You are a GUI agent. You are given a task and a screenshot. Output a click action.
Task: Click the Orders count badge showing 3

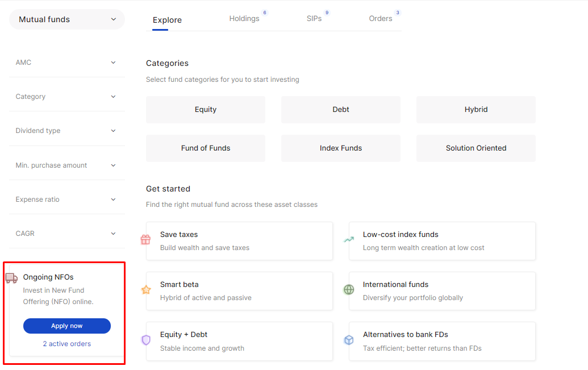point(398,13)
